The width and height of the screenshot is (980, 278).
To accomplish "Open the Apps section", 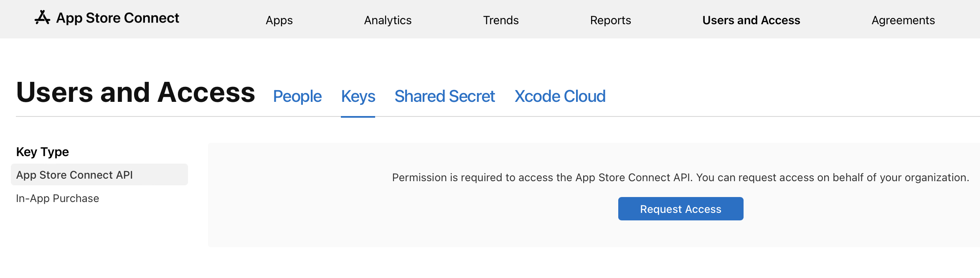I will (279, 20).
